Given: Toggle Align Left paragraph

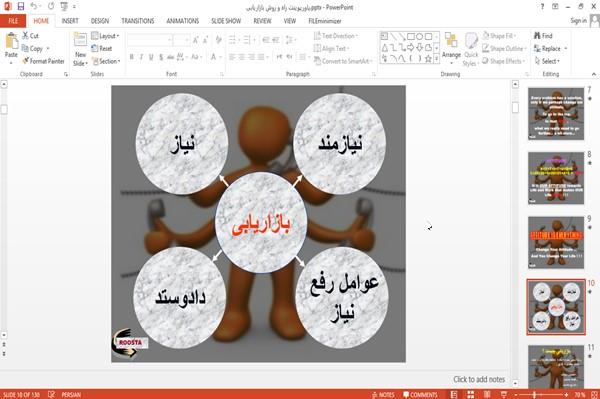Looking at the screenshot, I should pyautogui.click(x=232, y=57).
